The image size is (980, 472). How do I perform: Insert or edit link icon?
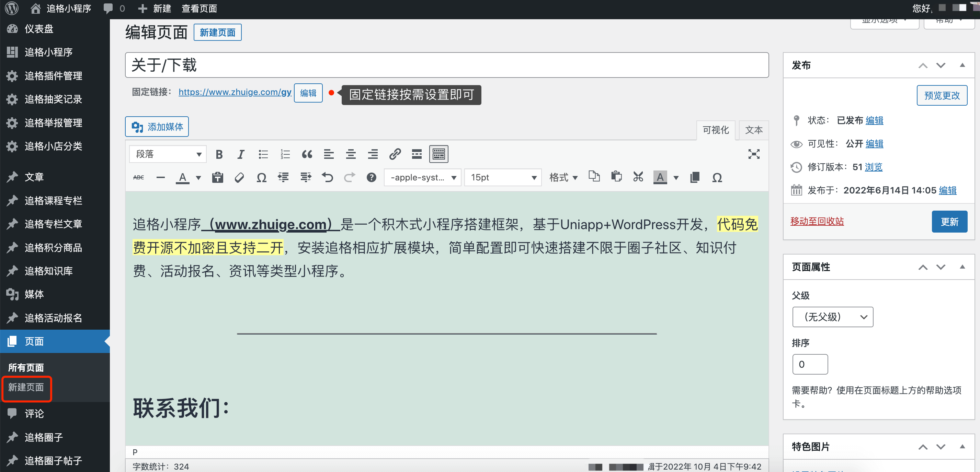point(395,154)
